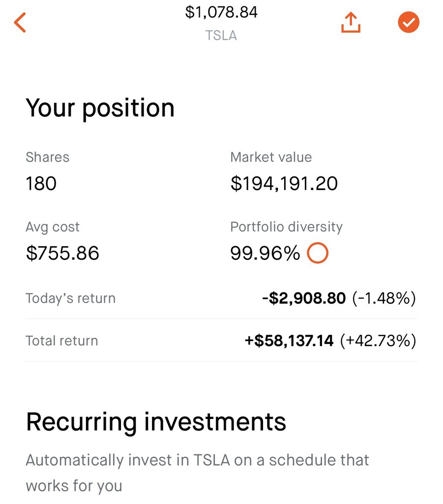Tap the 180 shares value
Image resolution: width=443 pixels, height=504 pixels.
(x=41, y=184)
